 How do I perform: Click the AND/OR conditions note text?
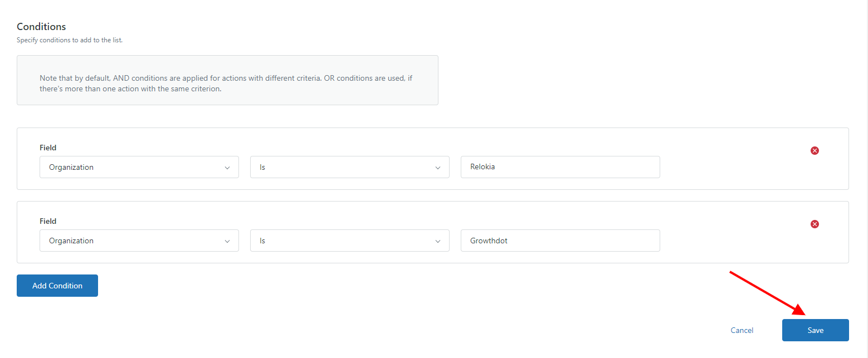[x=226, y=84]
